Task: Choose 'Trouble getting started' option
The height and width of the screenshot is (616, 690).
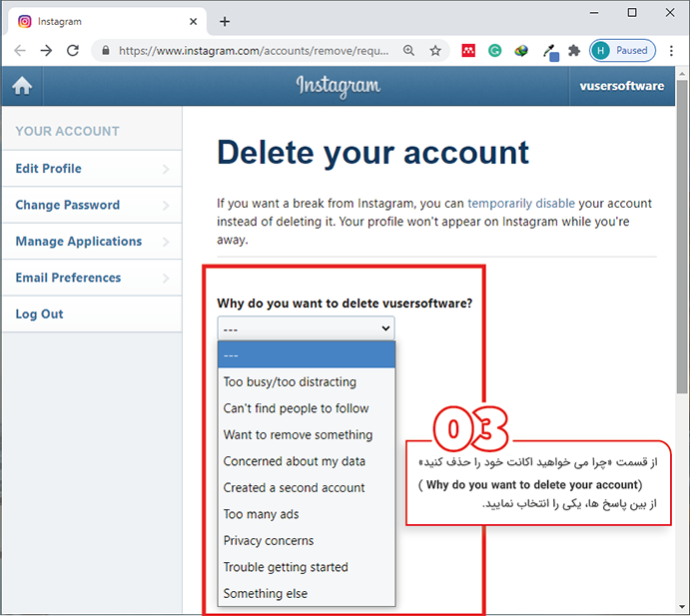Action: 307,567
